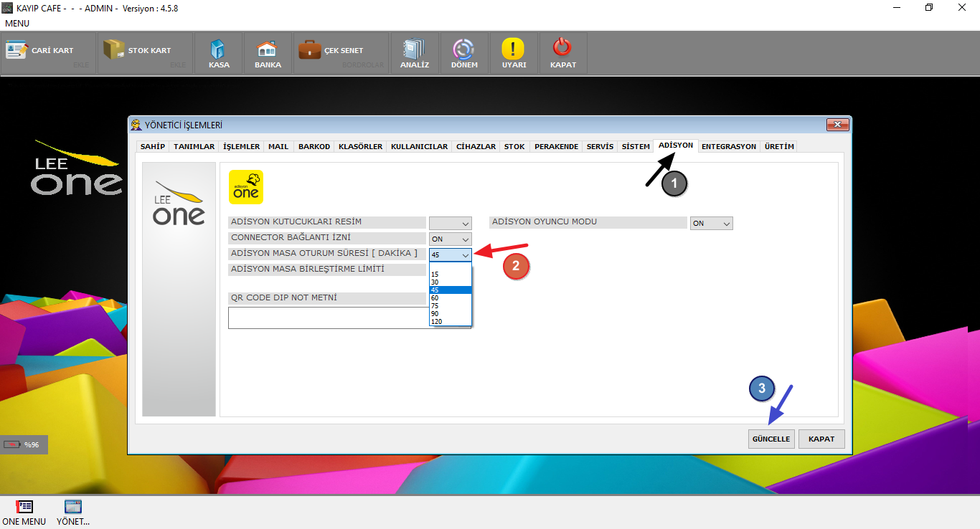Open the Cari Kart toolbar icon
This screenshot has height=529, width=980.
pyautogui.click(x=17, y=50)
